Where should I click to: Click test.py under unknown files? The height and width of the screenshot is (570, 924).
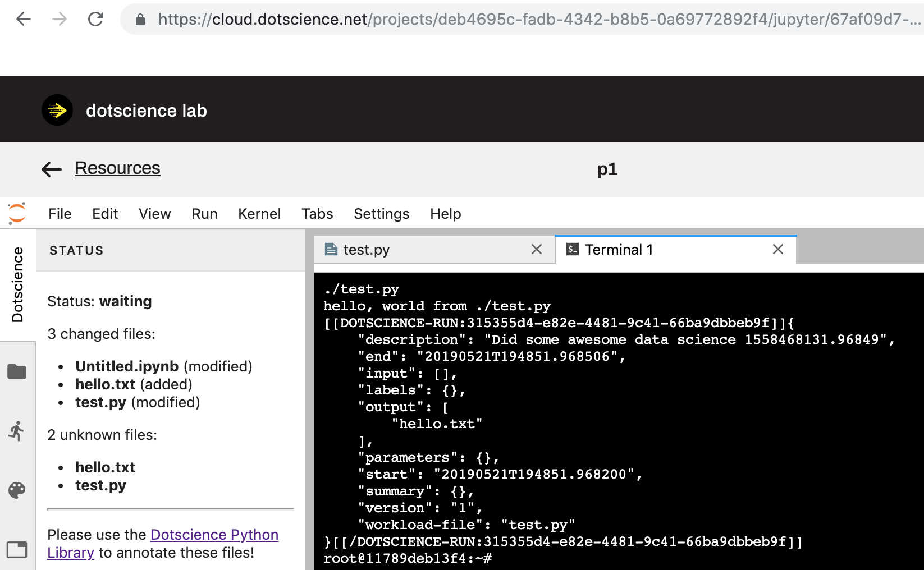point(100,485)
